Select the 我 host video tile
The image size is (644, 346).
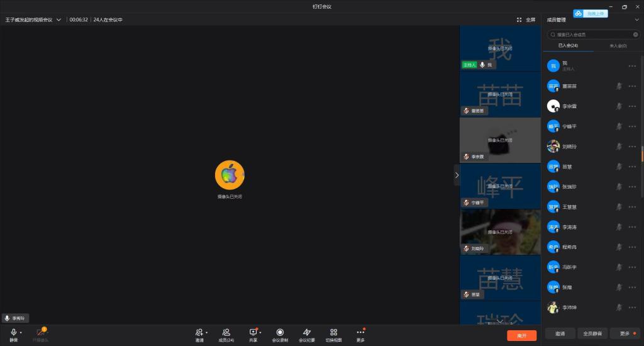tap(500, 48)
